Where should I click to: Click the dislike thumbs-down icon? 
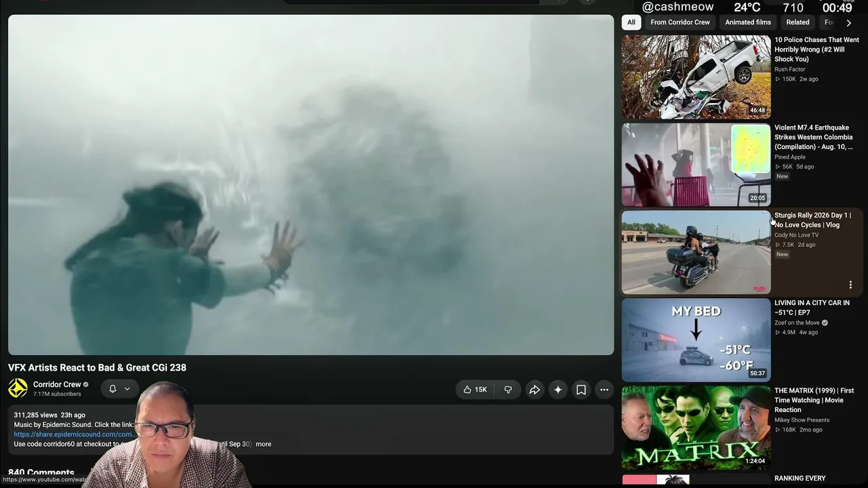click(508, 390)
